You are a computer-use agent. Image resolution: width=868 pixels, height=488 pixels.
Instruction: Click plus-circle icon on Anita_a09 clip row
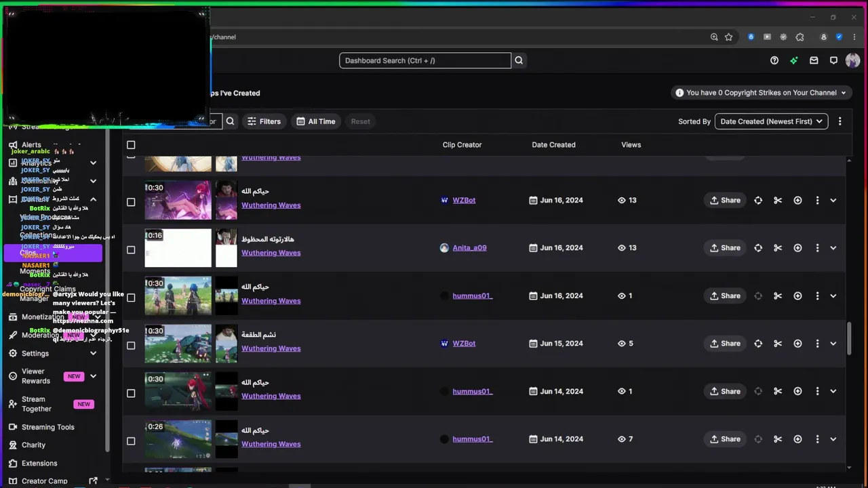[797, 248]
